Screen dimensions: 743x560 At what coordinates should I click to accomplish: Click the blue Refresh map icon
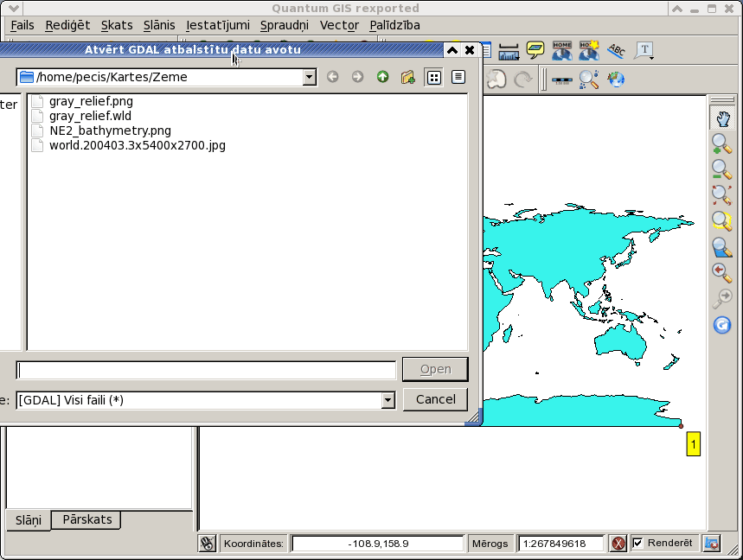tap(722, 325)
